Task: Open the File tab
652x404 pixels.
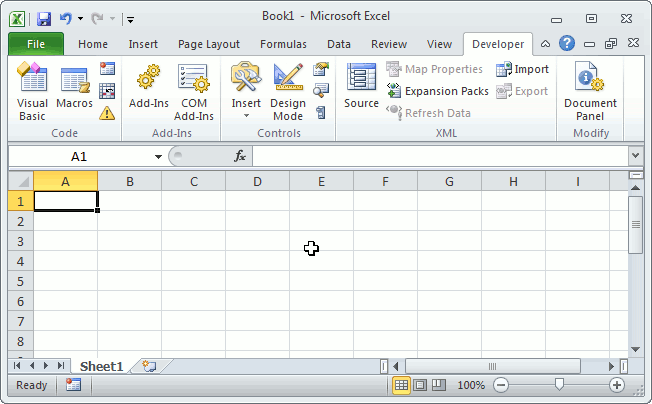Action: (x=36, y=44)
